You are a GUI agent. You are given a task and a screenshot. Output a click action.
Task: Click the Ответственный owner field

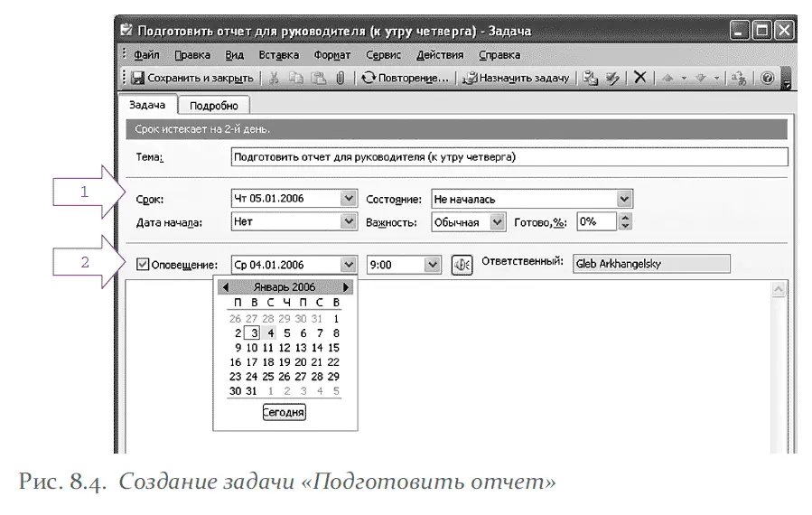(651, 264)
